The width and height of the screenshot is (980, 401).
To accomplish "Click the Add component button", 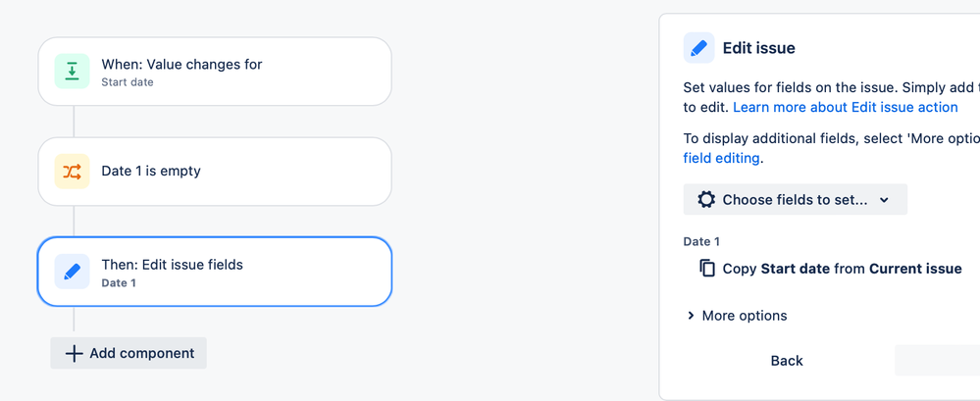I will point(129,354).
